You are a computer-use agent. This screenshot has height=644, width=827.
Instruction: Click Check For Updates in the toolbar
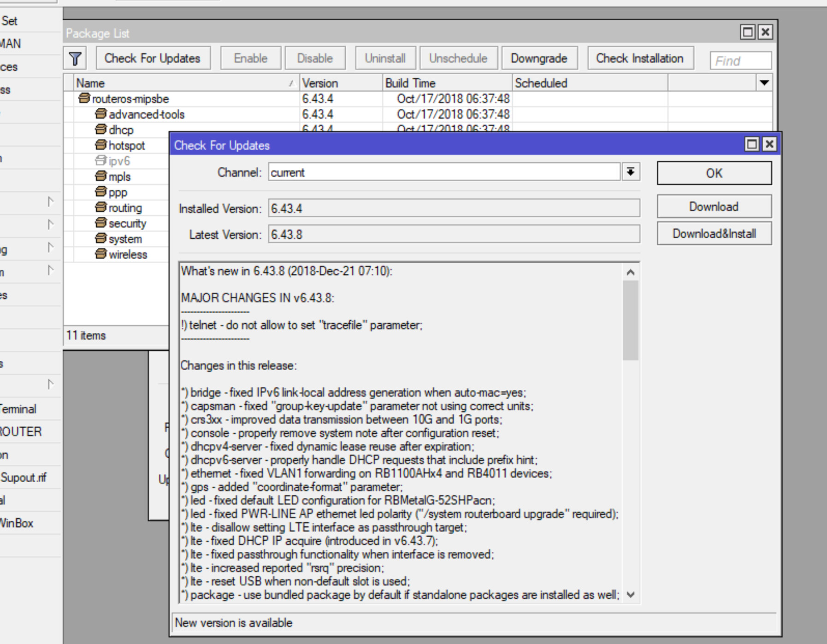153,59
